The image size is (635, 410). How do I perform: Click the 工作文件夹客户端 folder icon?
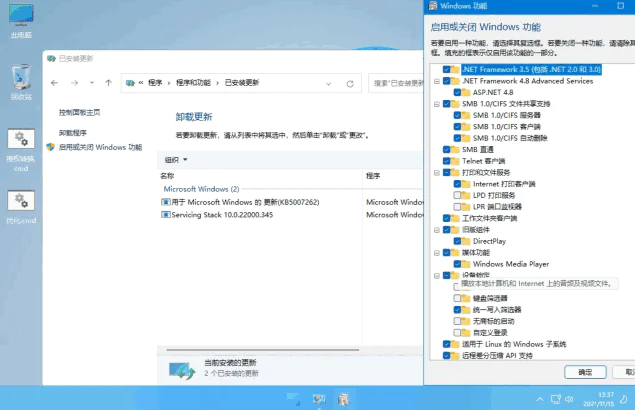(455, 218)
